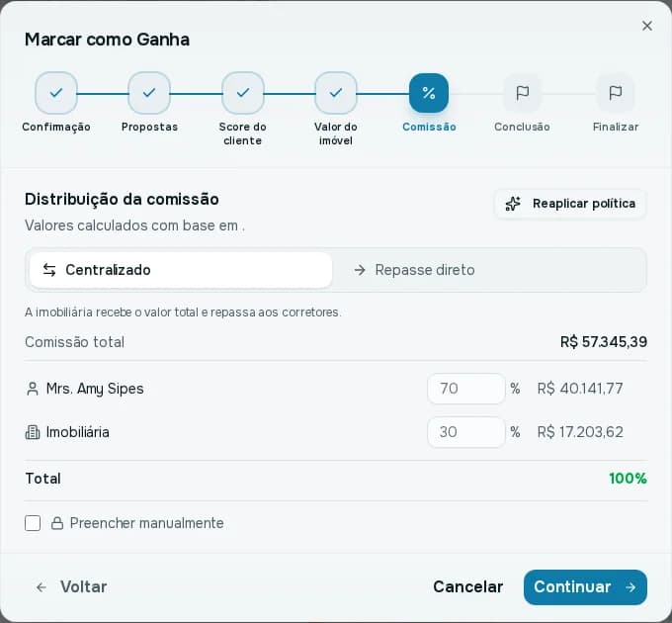Click the green 100% total value
Viewport: 672px width, 623px height.
pos(628,479)
